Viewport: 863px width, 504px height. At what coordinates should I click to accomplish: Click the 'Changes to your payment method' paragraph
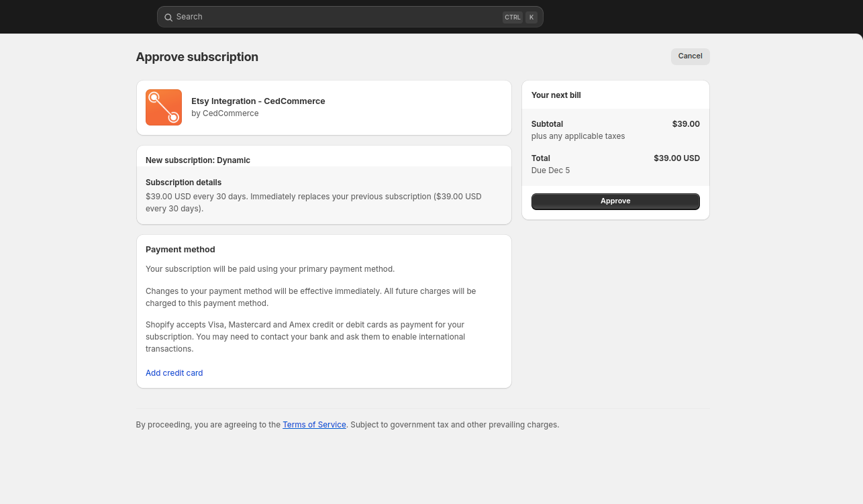[311, 297]
